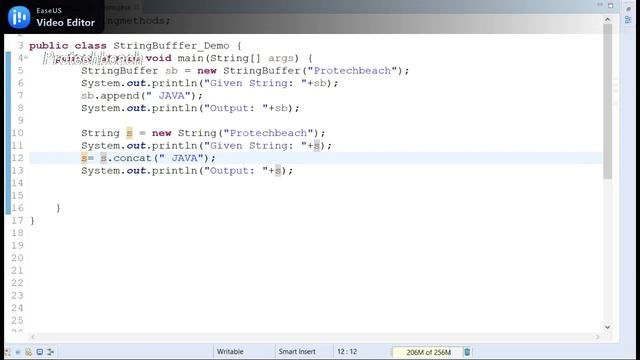
Task: Open the Outline view icon in the right trim
Action: coord(628,20)
